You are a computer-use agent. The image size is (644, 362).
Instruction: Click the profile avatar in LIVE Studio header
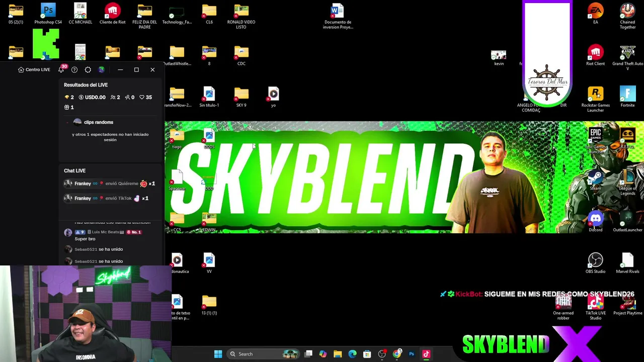coord(102,70)
